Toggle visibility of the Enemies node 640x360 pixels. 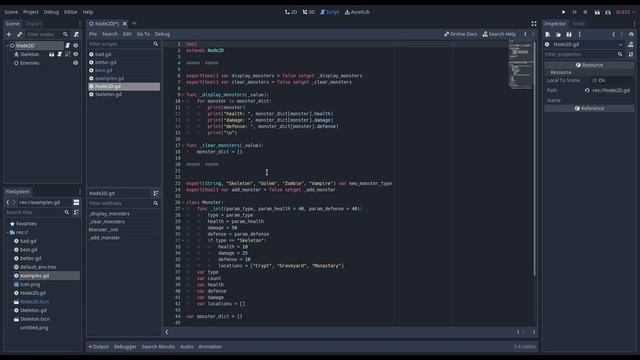pos(76,63)
